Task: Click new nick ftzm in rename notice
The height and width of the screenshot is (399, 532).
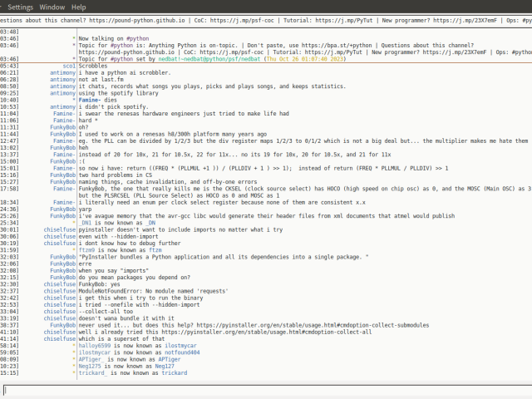Action: point(155,250)
